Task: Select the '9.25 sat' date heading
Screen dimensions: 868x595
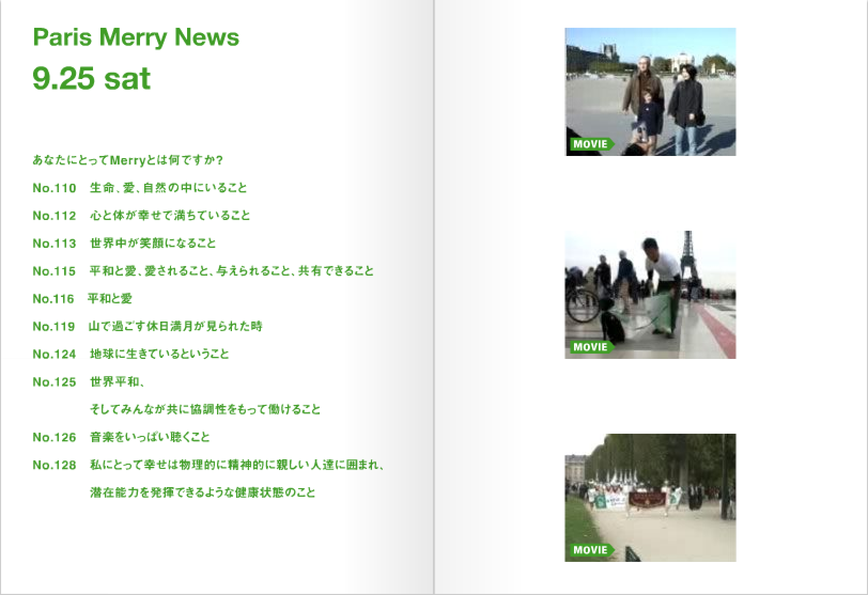Action: [x=91, y=79]
